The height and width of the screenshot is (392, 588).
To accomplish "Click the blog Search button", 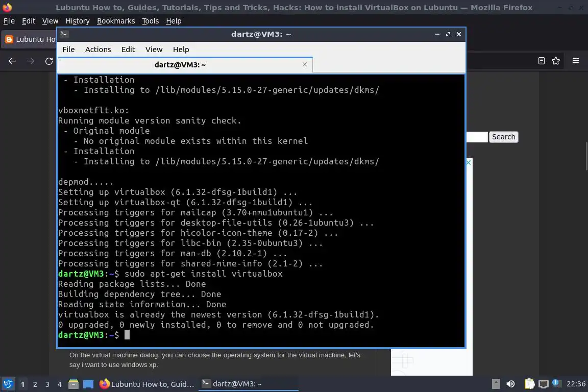I will click(x=503, y=137).
